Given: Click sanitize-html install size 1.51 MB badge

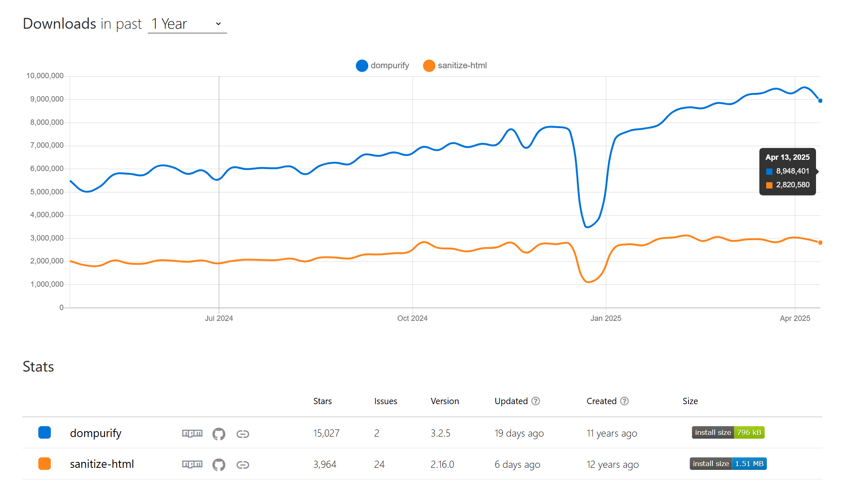Looking at the screenshot, I should pos(728,464).
